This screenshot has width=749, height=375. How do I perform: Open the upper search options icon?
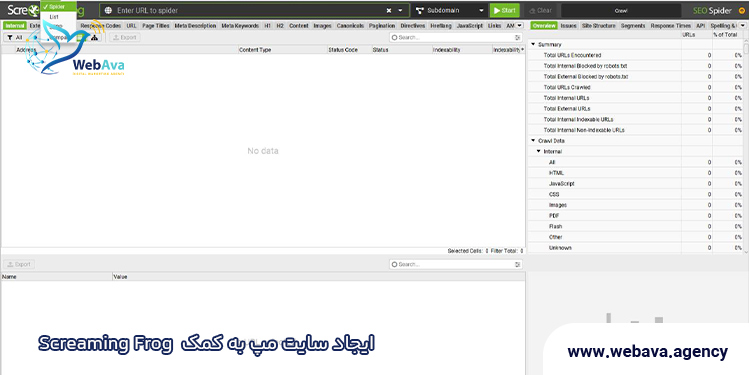click(518, 37)
